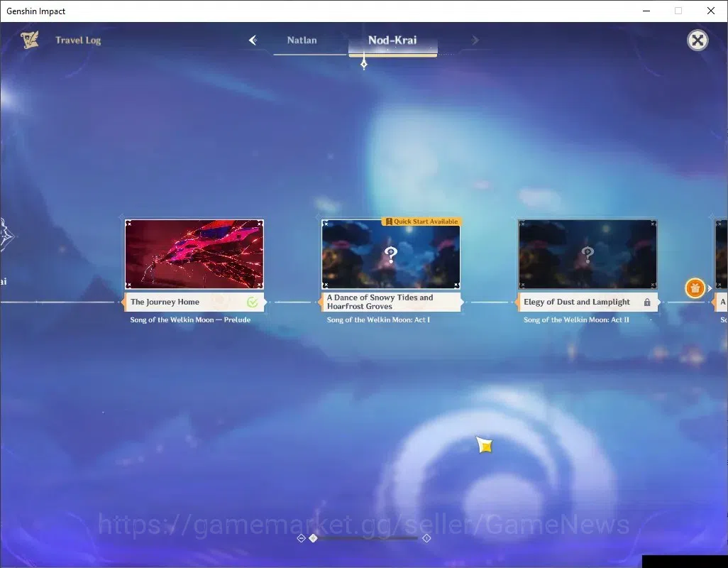Viewport: 728px width, 568px height.
Task: Close the Travel Log with the X button
Action: (697, 40)
